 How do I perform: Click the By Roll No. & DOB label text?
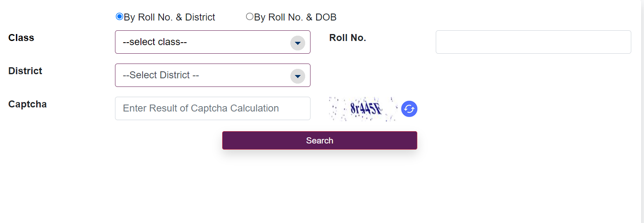(295, 17)
